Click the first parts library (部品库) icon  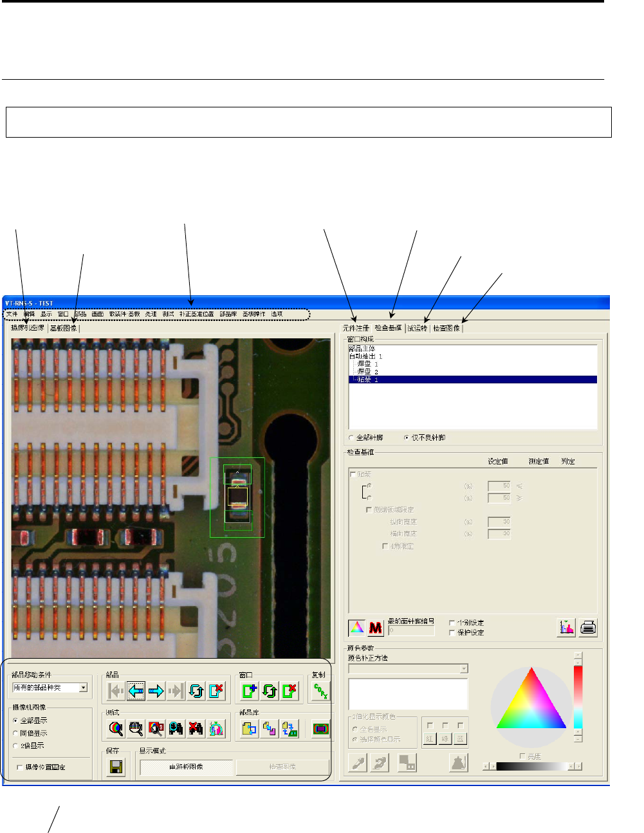coord(249,728)
